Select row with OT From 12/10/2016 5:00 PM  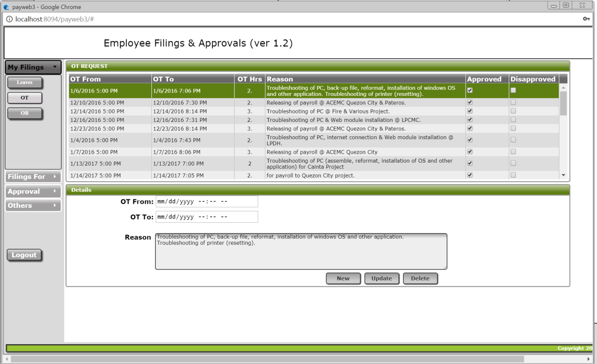tap(314, 102)
